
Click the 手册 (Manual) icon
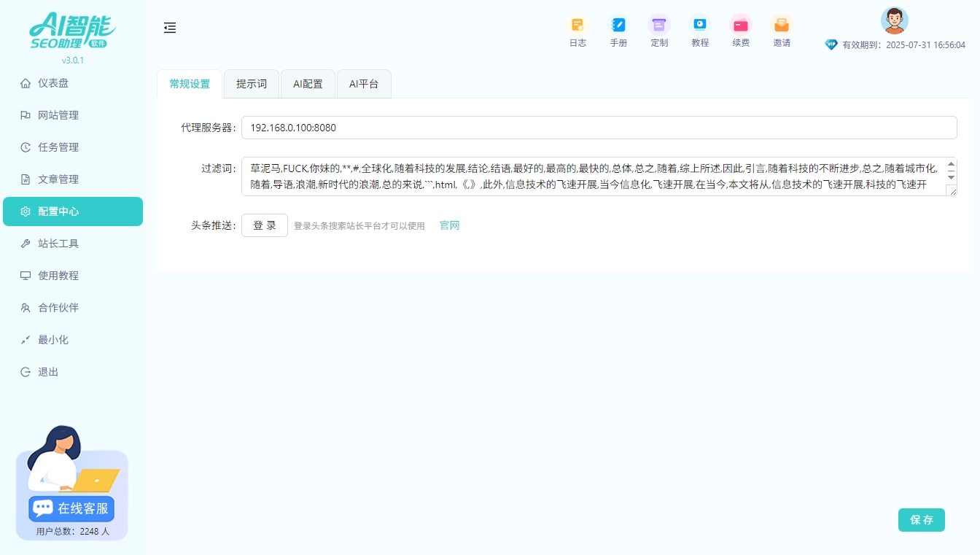click(x=618, y=31)
